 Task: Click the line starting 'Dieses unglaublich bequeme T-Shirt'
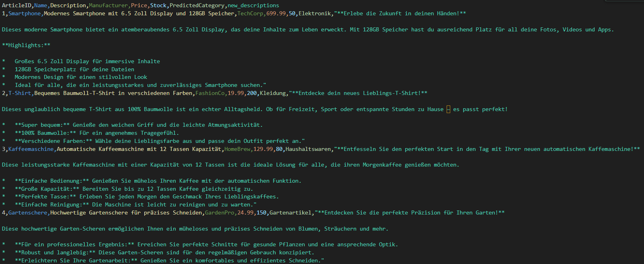coord(255,109)
